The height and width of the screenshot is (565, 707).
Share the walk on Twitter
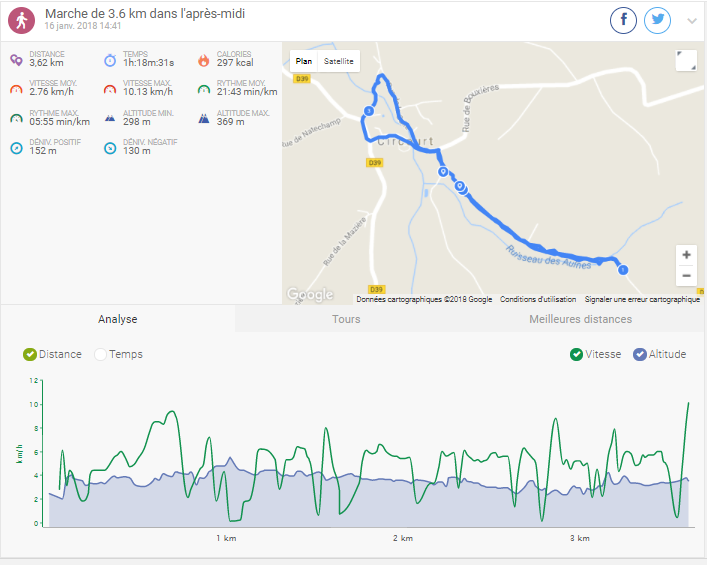[657, 20]
